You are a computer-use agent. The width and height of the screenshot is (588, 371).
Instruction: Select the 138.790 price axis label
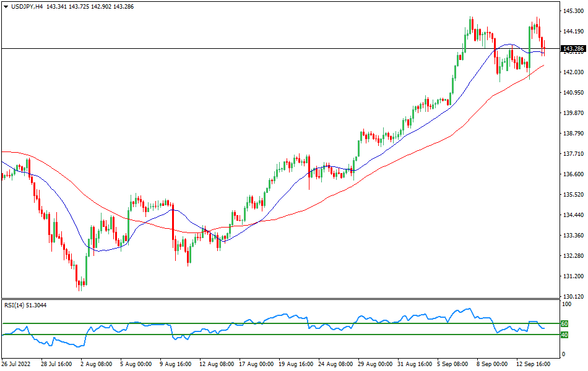coord(571,134)
